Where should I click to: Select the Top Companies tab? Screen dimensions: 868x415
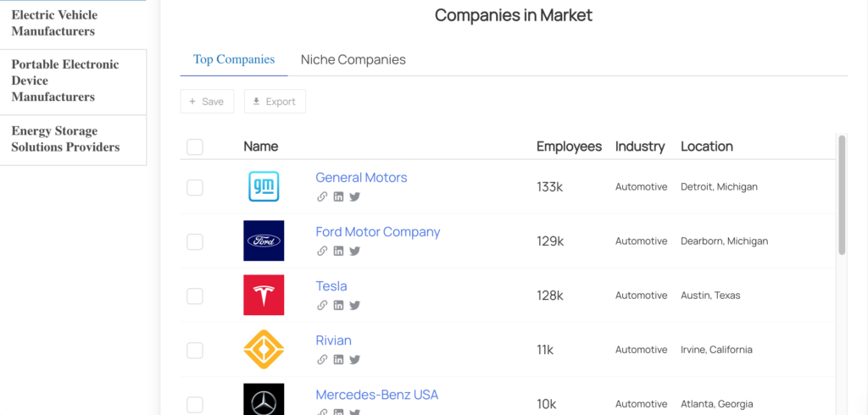[x=234, y=60]
